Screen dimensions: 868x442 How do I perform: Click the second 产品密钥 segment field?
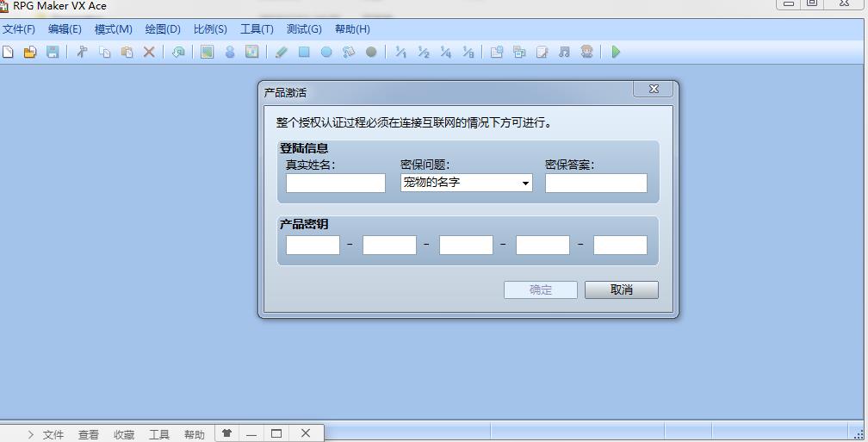389,245
